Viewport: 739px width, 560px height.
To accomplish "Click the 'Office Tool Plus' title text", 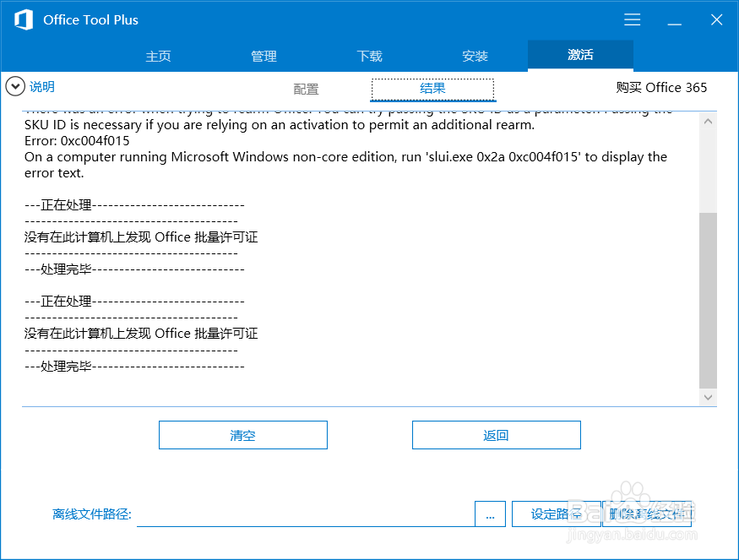I will coord(90,19).
